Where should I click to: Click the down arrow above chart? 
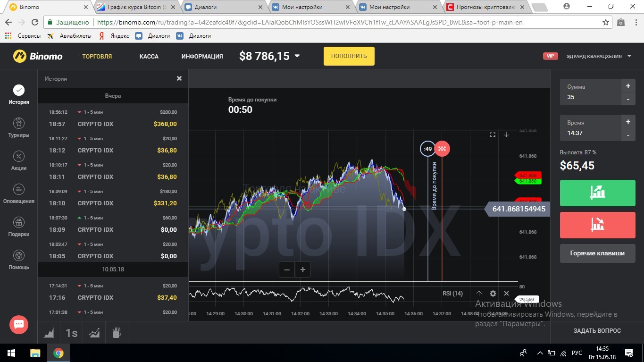coord(506,135)
